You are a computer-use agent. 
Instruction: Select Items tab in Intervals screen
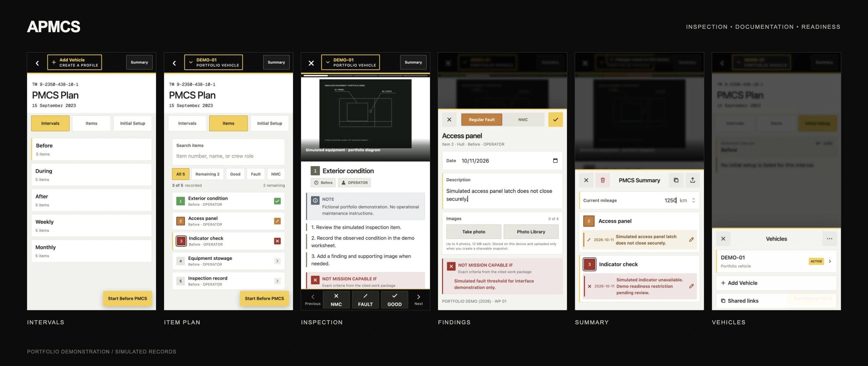tap(92, 123)
